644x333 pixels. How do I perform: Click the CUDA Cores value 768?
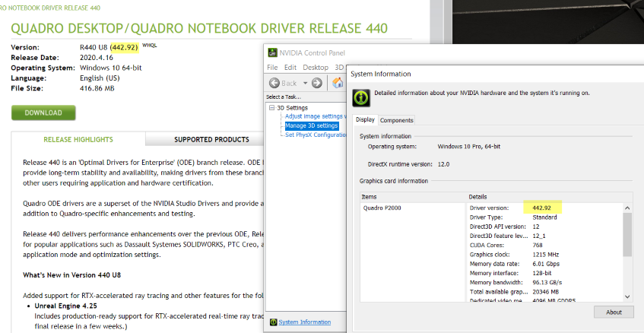pos(538,245)
